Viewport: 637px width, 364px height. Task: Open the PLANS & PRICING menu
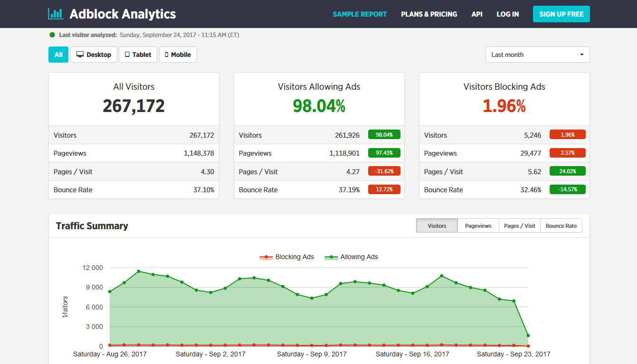[429, 14]
